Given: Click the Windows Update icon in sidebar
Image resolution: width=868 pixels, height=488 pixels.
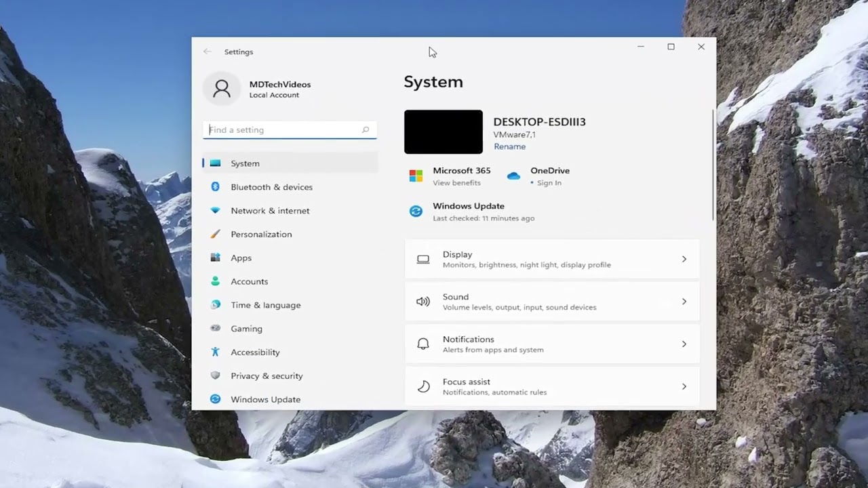Looking at the screenshot, I should coord(215,399).
